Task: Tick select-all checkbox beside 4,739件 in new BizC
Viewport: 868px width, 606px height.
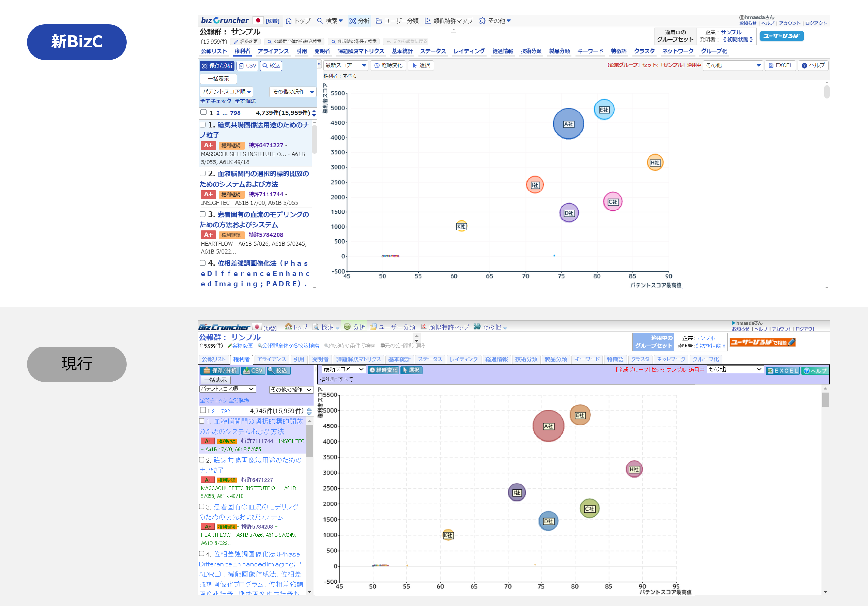Action: [x=203, y=112]
